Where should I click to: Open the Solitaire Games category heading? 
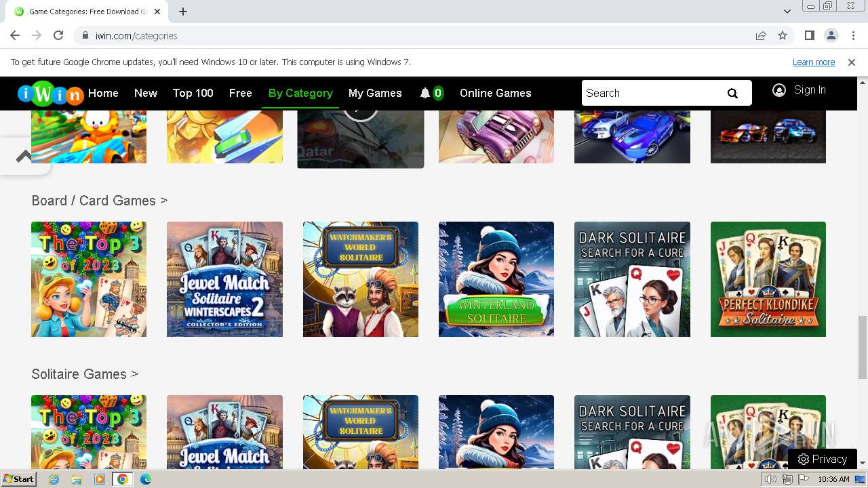tap(85, 374)
